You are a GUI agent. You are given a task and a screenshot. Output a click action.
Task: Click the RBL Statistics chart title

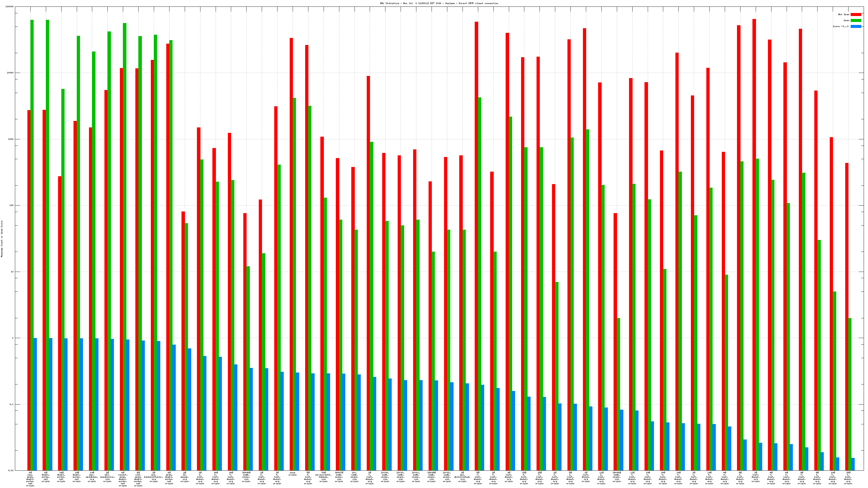coord(439,3)
